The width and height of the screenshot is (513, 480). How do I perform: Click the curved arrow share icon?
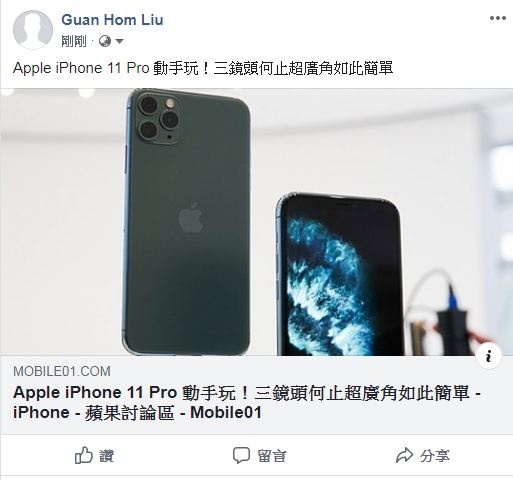coord(404,455)
